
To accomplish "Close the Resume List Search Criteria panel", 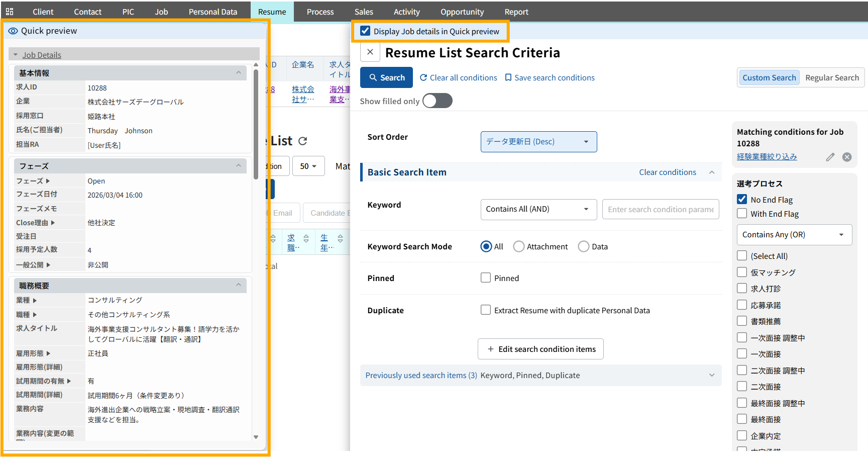I will 370,52.
